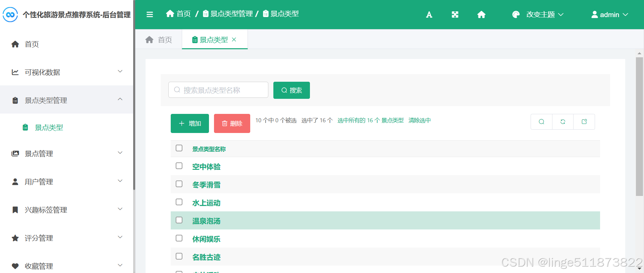Open 景点类型 sidebar submenu item
Image resolution: width=644 pixels, height=273 pixels.
pos(67,128)
